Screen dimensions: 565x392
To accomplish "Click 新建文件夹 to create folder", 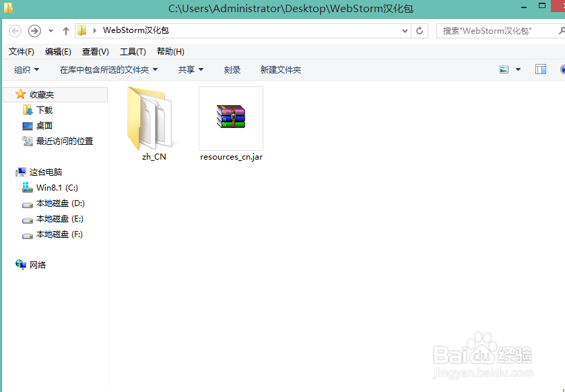I will (x=281, y=69).
